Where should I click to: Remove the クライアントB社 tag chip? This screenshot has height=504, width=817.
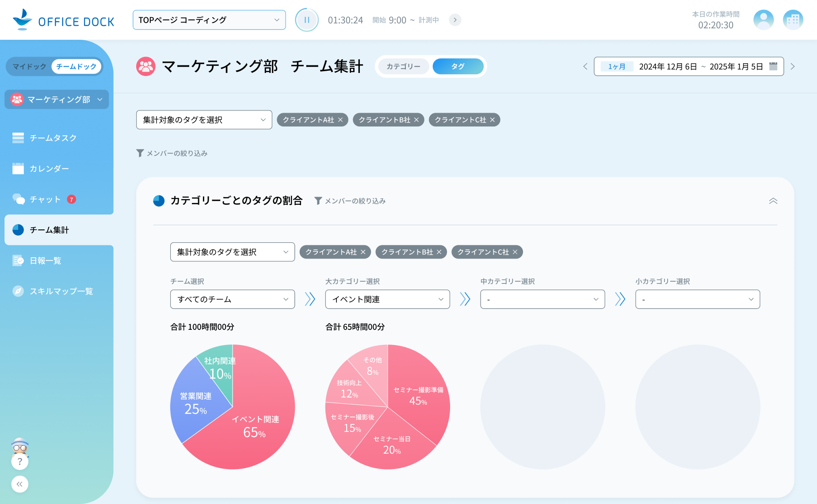[416, 119]
